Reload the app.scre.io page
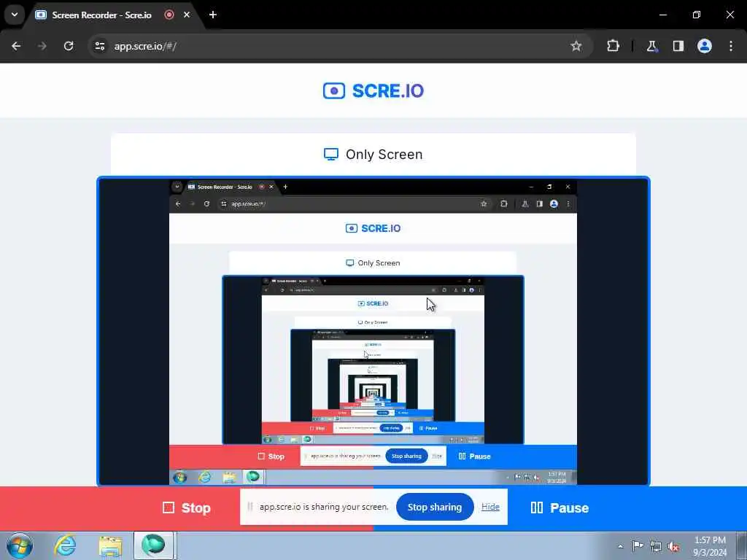Screen dimensions: 747x560 (x=69, y=46)
